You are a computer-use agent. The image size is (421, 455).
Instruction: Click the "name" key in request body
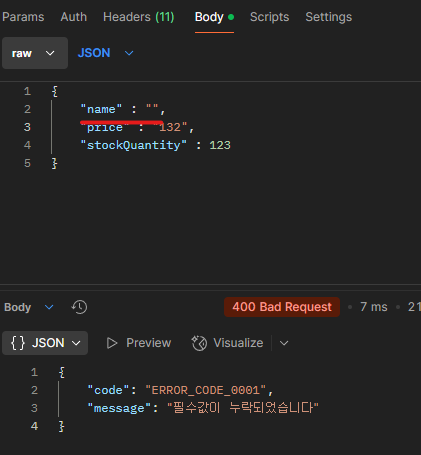point(101,109)
